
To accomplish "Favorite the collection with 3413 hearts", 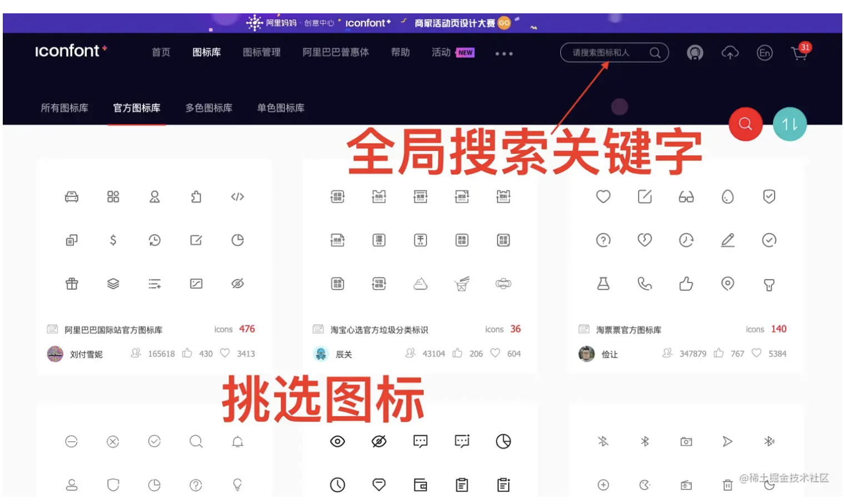I will (x=225, y=353).
